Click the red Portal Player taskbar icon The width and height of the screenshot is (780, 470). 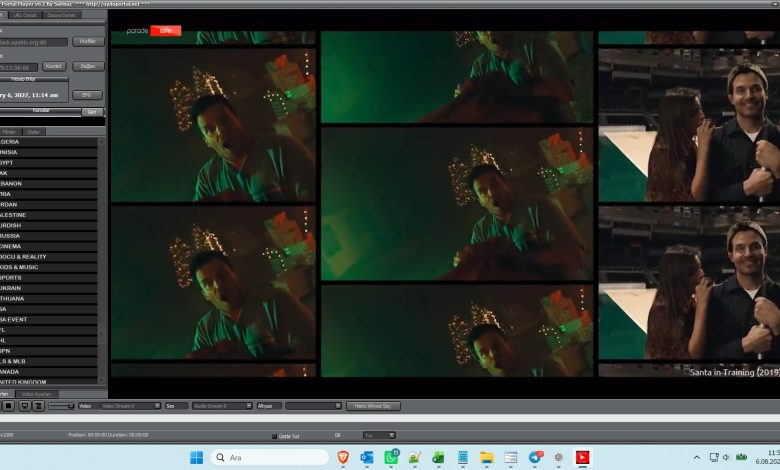[x=583, y=457]
